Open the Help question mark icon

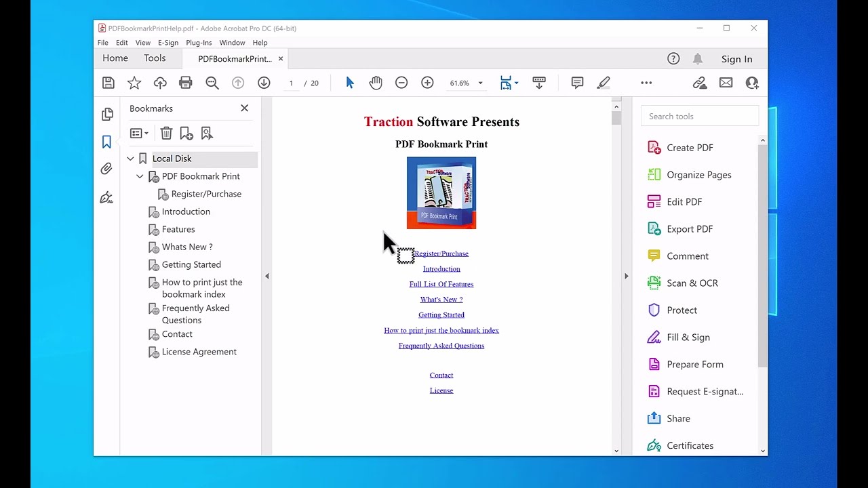point(673,59)
